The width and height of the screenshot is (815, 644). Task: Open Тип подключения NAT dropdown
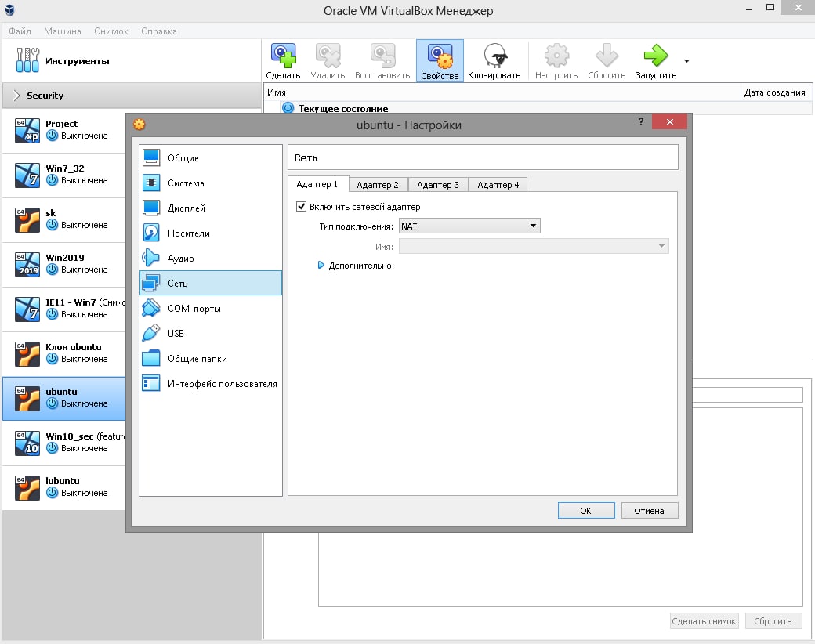[x=469, y=226]
